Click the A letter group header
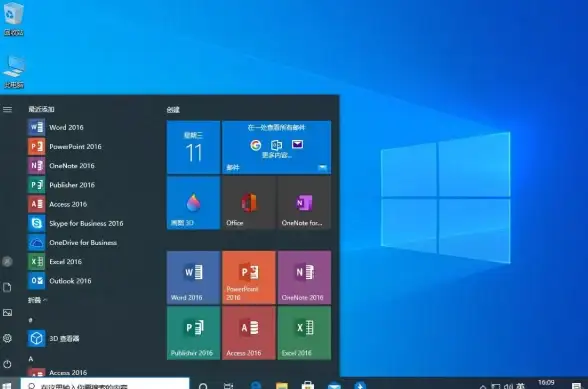 (31, 359)
